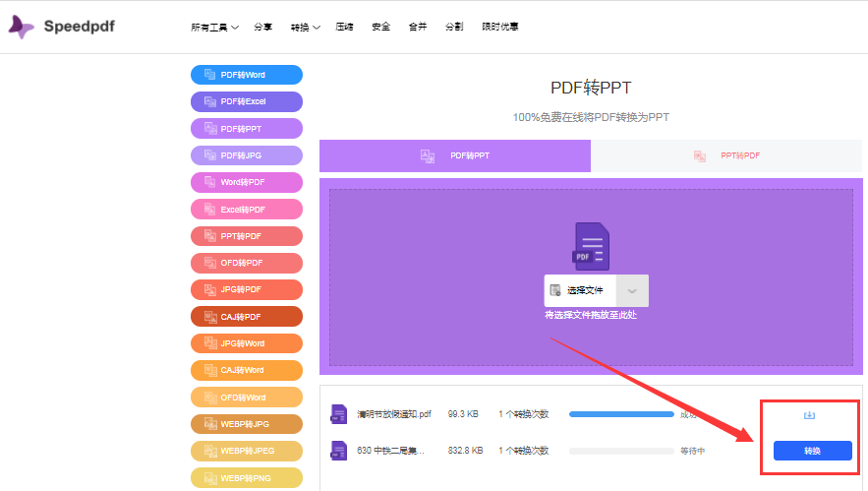The width and height of the screenshot is (868, 491).
Task: Click progress bar of 清明节放假通知.pdf
Action: pyautogui.click(x=621, y=414)
